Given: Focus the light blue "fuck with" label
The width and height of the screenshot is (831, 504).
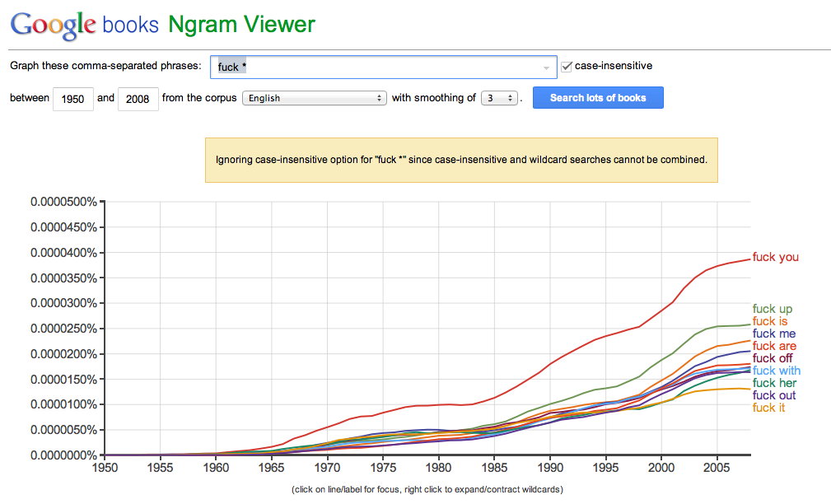Looking at the screenshot, I should click(x=776, y=371).
